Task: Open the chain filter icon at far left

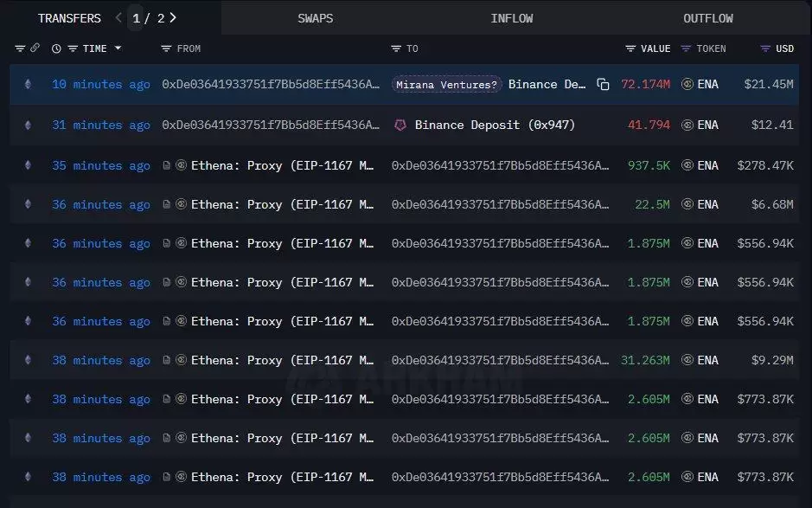Action: tap(20, 48)
